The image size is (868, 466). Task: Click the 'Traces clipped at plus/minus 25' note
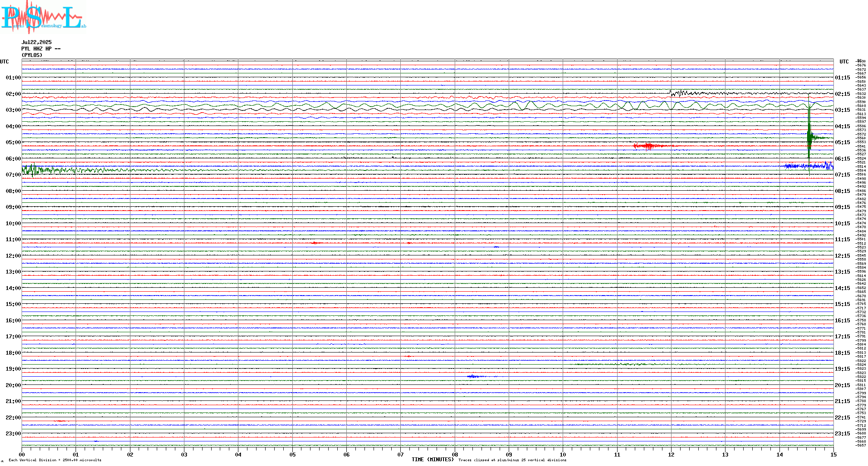(x=512, y=460)
